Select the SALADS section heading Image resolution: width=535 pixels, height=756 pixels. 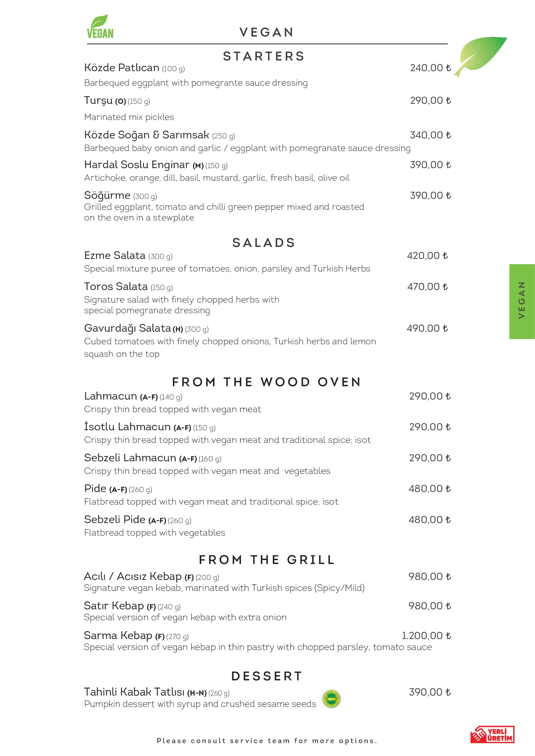pyautogui.click(x=264, y=243)
